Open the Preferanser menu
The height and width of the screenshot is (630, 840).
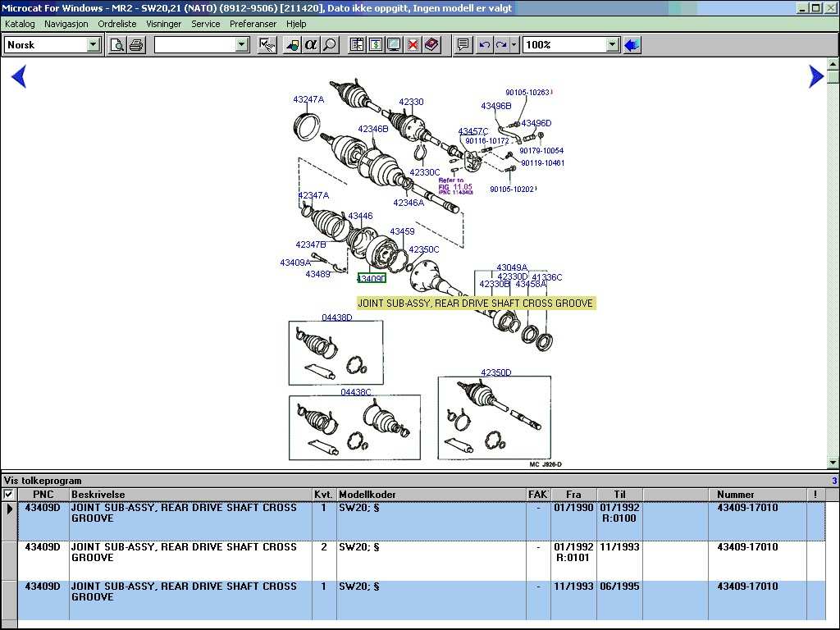pyautogui.click(x=253, y=24)
